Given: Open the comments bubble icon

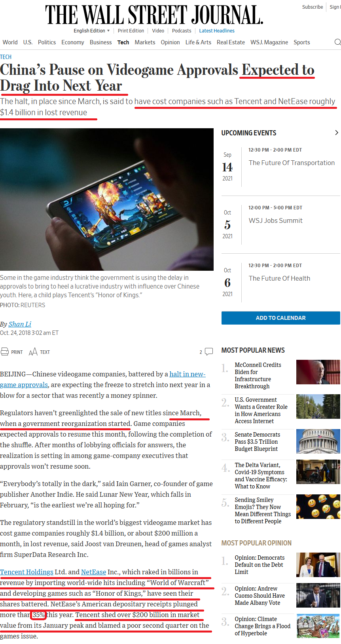Looking at the screenshot, I should (209, 351).
